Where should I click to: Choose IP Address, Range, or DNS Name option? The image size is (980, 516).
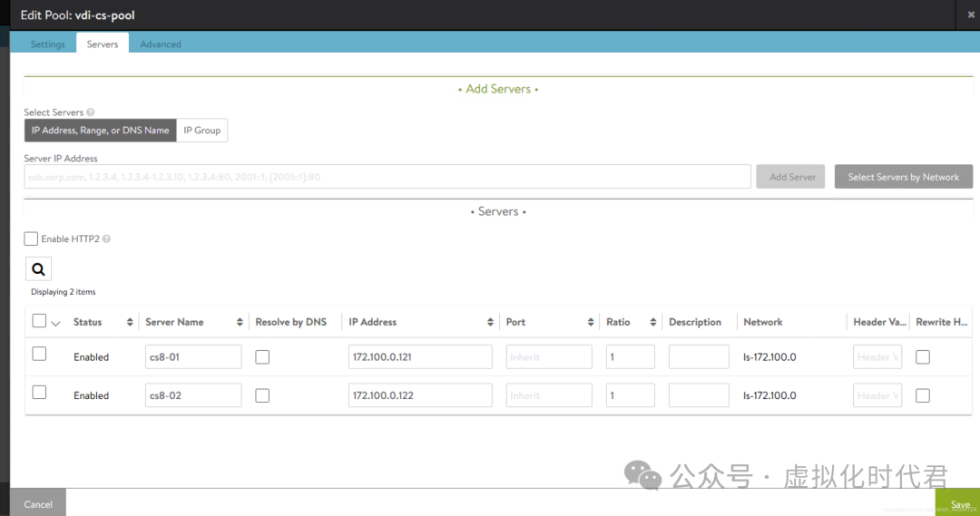(100, 131)
